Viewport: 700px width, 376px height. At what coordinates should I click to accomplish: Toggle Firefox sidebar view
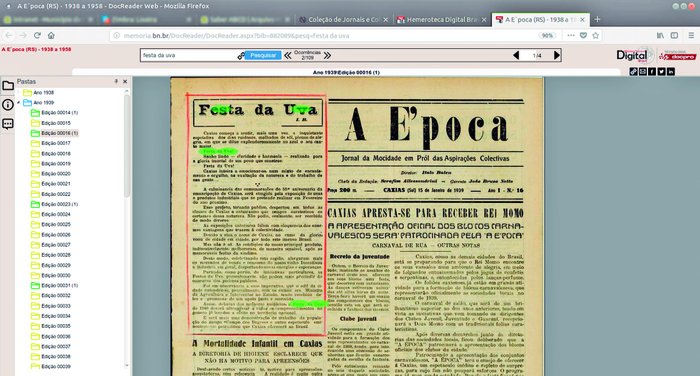coord(674,35)
